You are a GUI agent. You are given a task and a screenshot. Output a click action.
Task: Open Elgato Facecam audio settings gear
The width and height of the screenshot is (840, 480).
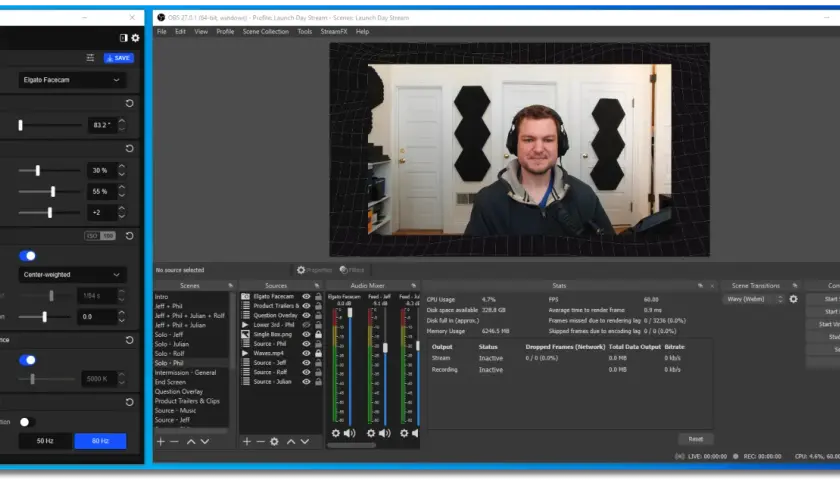point(335,433)
